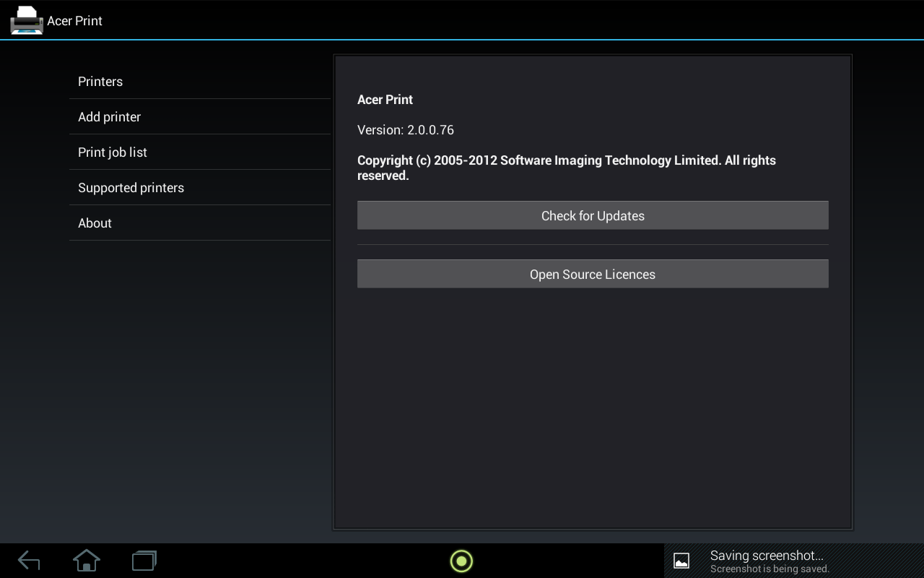Select the About menu item
This screenshot has width=924, height=578.
coord(95,223)
